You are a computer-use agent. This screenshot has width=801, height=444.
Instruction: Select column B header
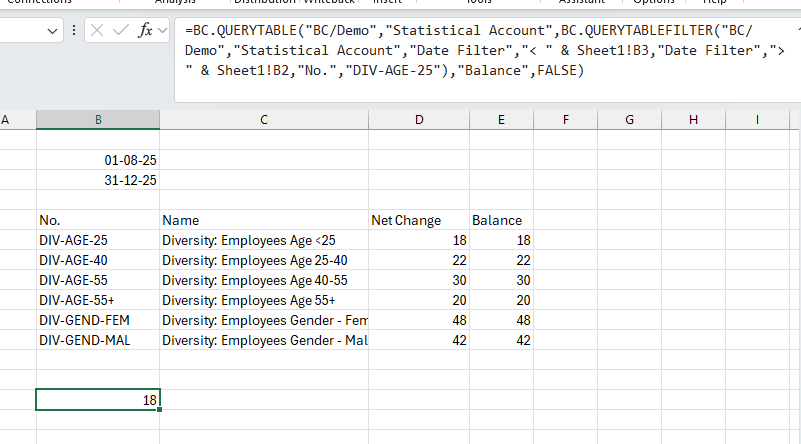click(98, 120)
